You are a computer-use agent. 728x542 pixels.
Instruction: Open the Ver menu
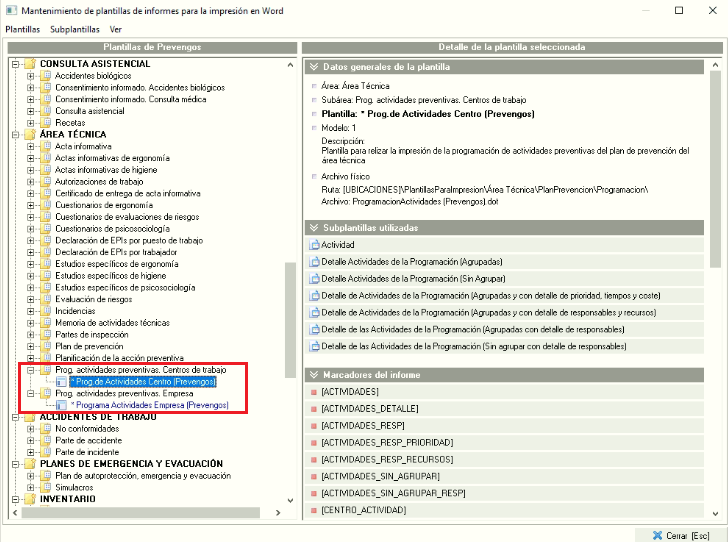tap(116, 29)
